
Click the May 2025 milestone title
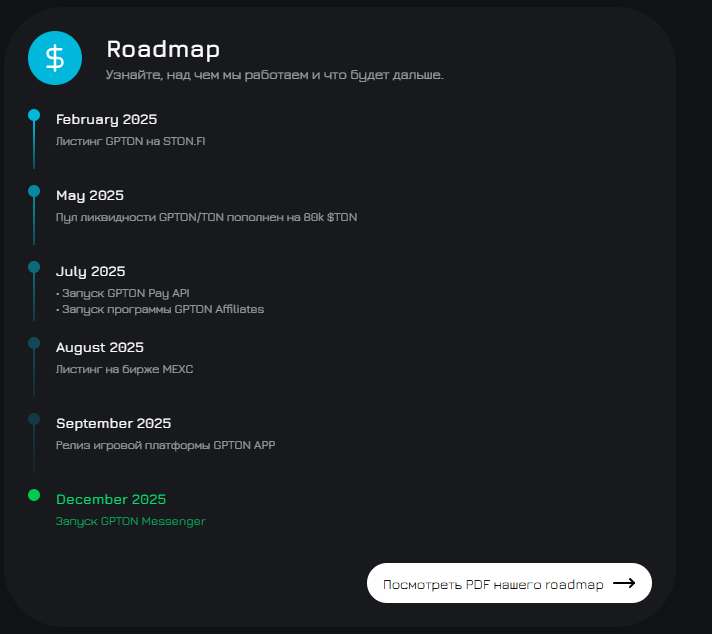90,195
